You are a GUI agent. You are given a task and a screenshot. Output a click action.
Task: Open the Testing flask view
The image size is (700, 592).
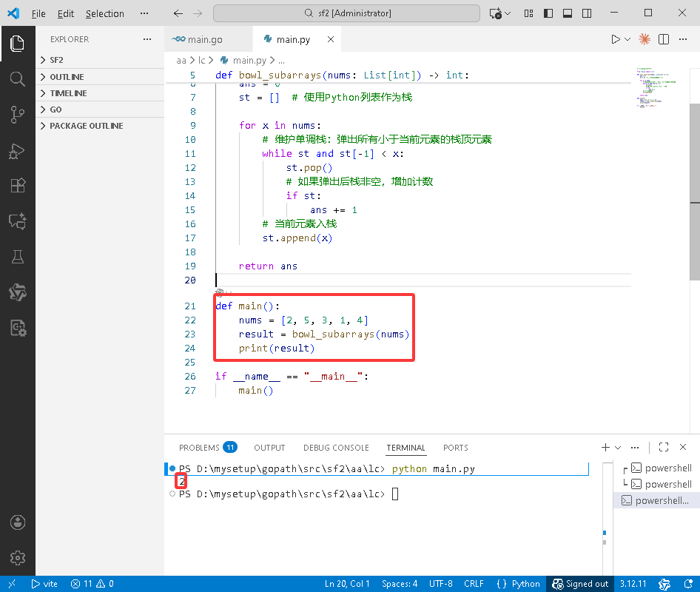pos(18,257)
